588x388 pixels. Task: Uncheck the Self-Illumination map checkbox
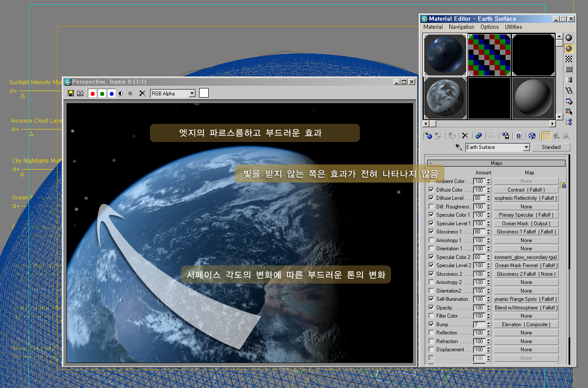(x=431, y=299)
